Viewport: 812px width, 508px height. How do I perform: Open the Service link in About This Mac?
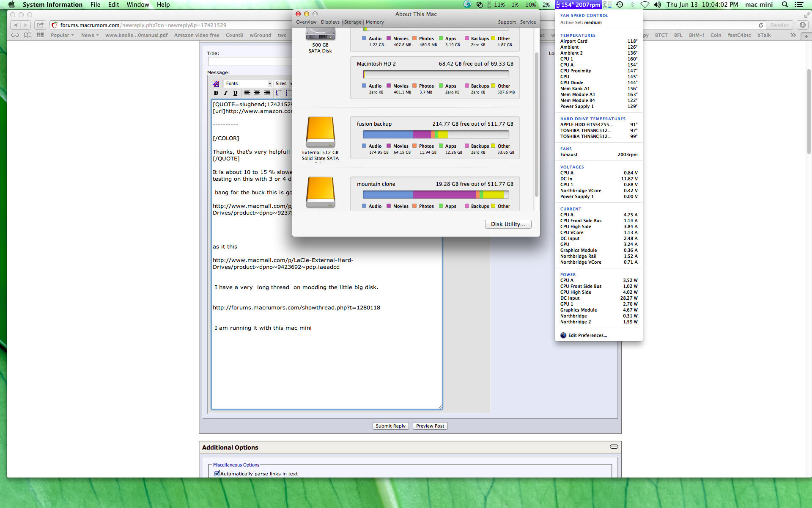point(528,22)
